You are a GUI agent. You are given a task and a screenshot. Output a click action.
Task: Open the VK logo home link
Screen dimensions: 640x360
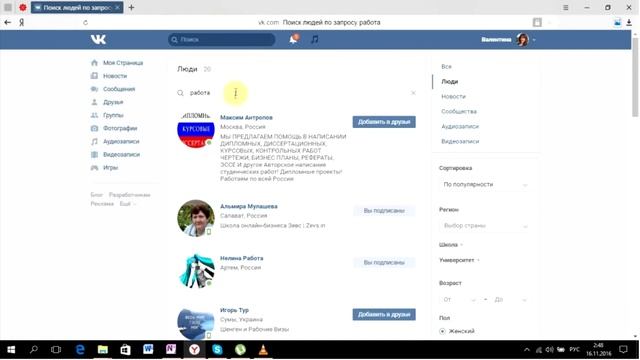click(x=98, y=40)
